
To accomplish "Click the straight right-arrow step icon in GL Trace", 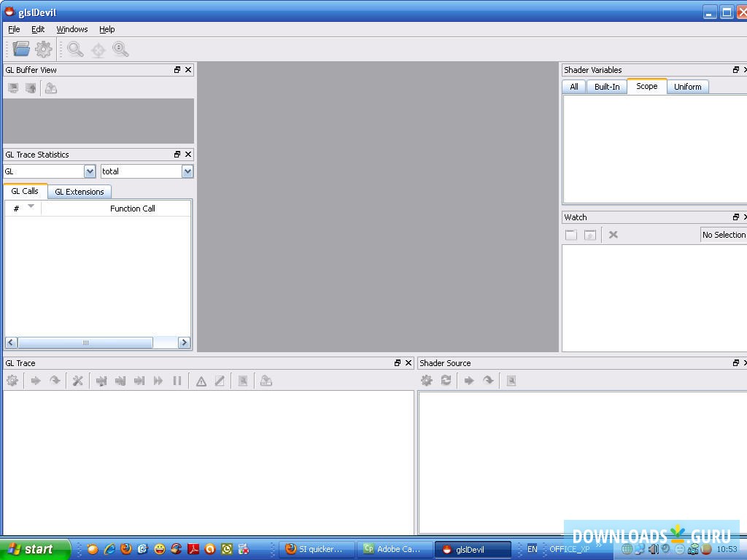I will coord(36,381).
